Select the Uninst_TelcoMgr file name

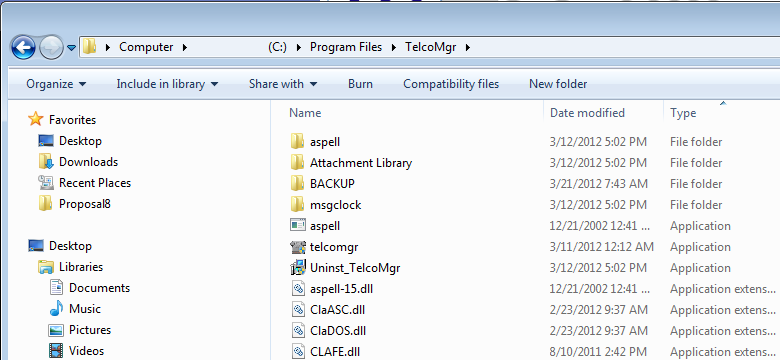pyautogui.click(x=355, y=268)
